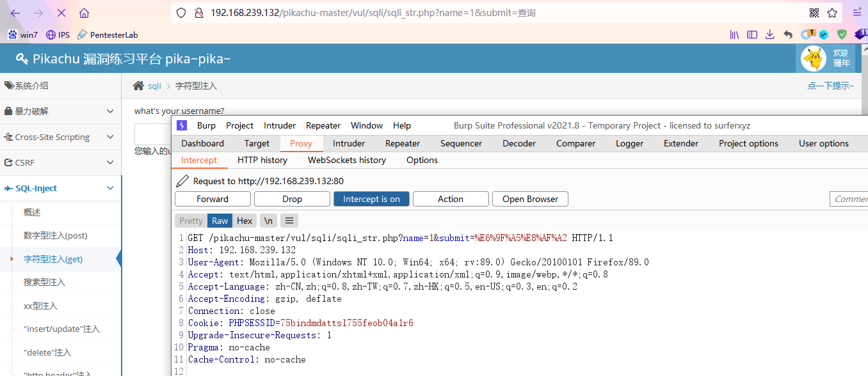Open the Window menu

point(367,125)
